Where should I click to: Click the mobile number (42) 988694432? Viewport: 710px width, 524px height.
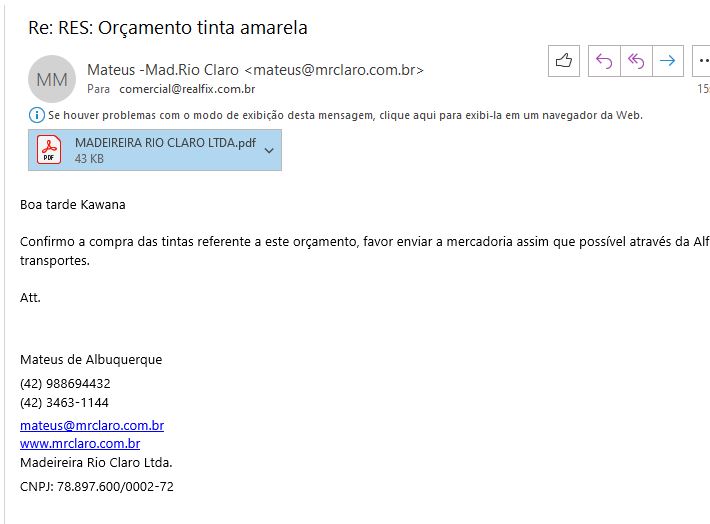65,383
